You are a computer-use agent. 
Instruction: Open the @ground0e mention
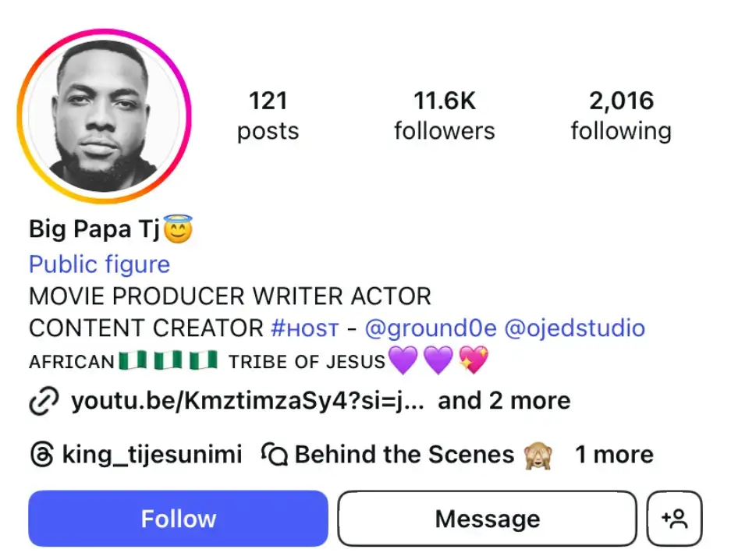[431, 328]
